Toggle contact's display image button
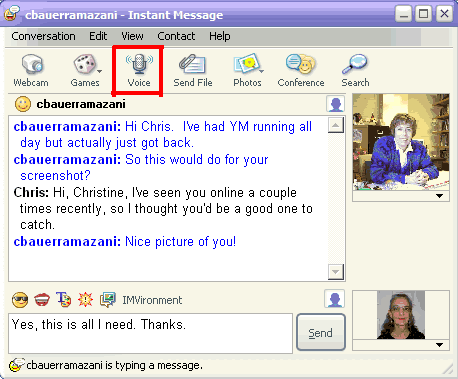The image size is (458, 379). click(x=335, y=104)
